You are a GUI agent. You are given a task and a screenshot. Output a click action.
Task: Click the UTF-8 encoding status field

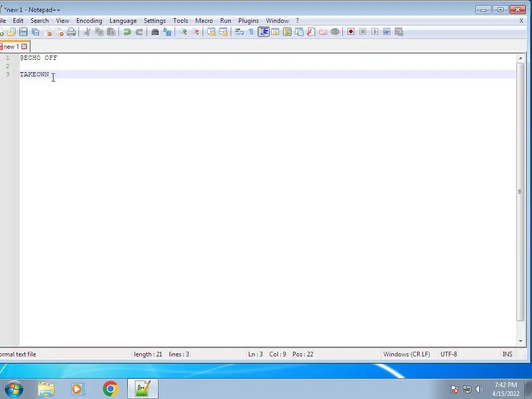(448, 354)
